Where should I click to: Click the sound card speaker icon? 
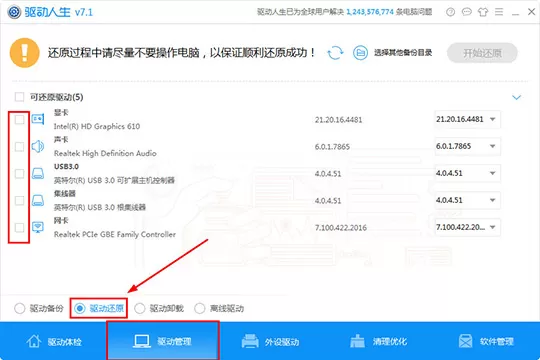[x=38, y=146]
